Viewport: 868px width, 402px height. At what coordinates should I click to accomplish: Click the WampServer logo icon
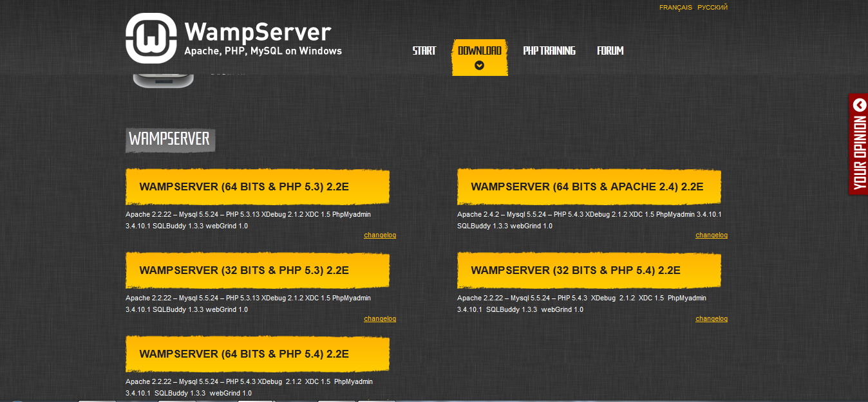pyautogui.click(x=151, y=39)
